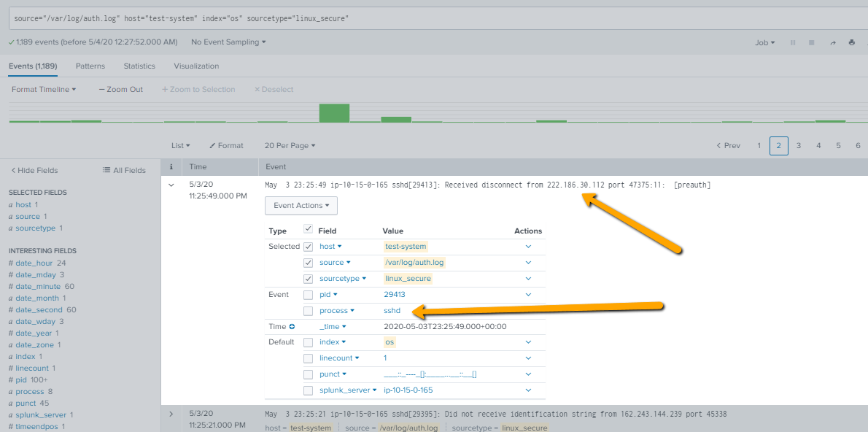The width and height of the screenshot is (868, 432).
Task: Open the No Event Sampling dropdown
Action: click(228, 42)
